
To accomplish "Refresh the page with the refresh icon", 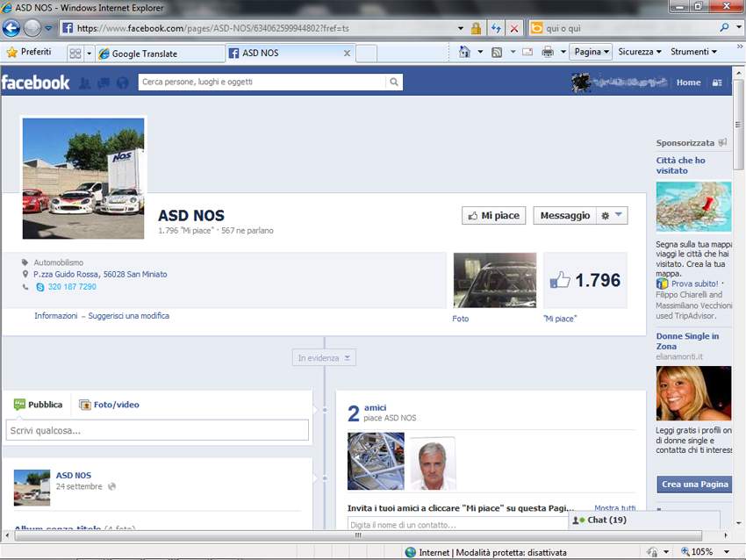I will 496,29.
